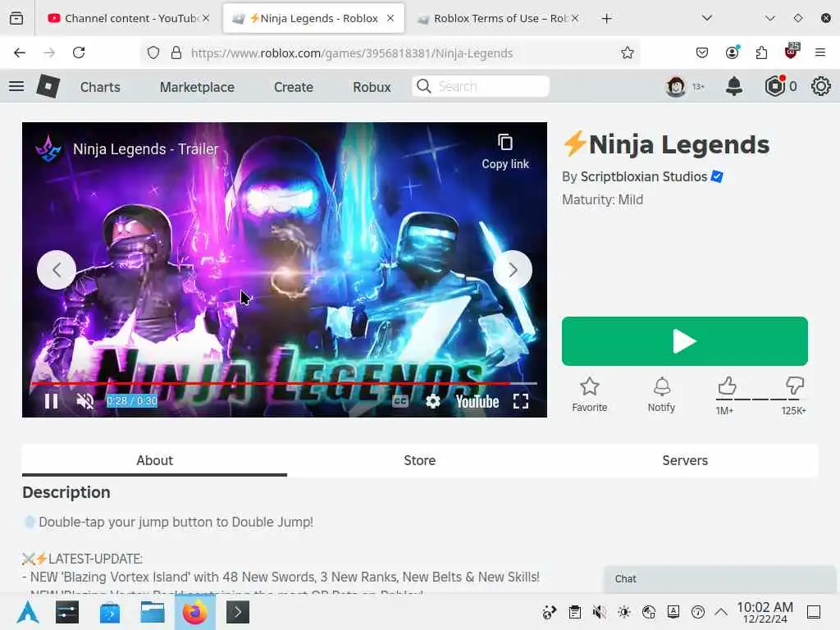Show hidden system tray icons arrow

point(721,612)
